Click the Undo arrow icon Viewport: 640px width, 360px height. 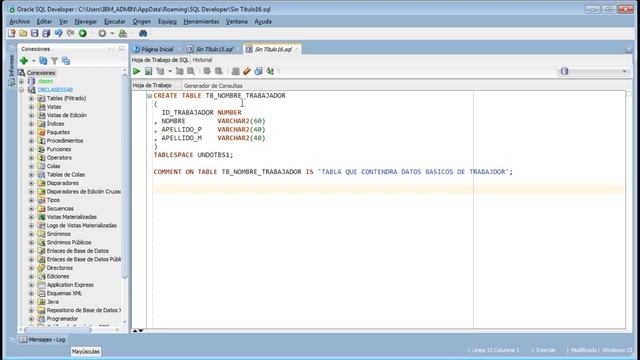point(58,33)
